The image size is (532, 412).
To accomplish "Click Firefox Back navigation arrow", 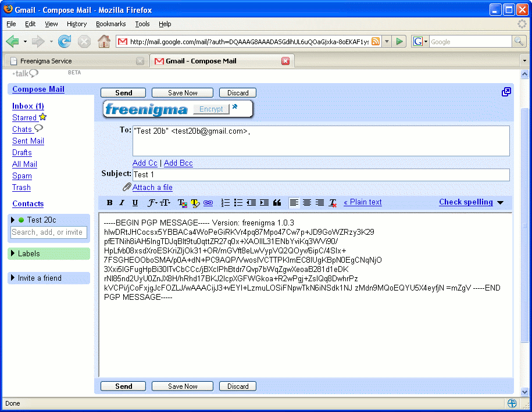I will tap(13, 41).
